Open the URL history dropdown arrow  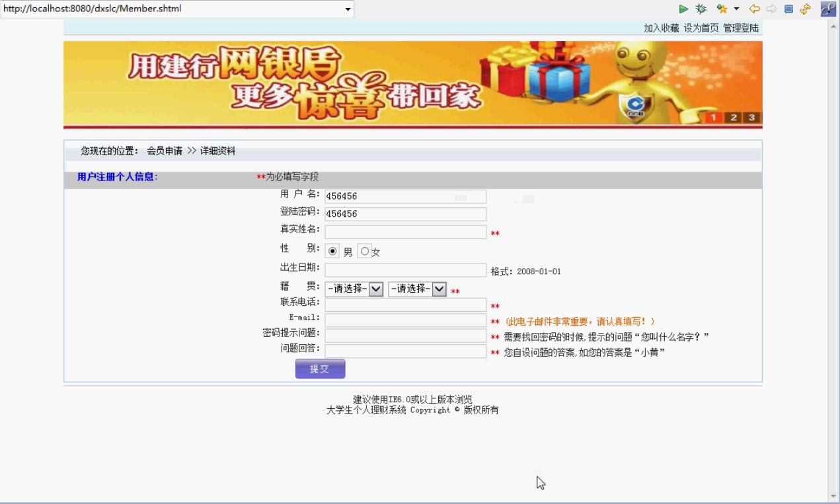[x=348, y=9]
